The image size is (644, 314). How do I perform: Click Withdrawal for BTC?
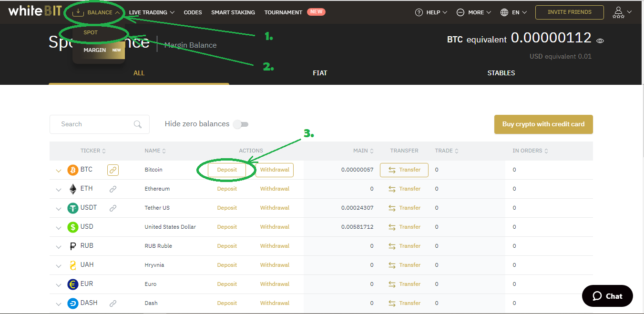[x=275, y=170]
